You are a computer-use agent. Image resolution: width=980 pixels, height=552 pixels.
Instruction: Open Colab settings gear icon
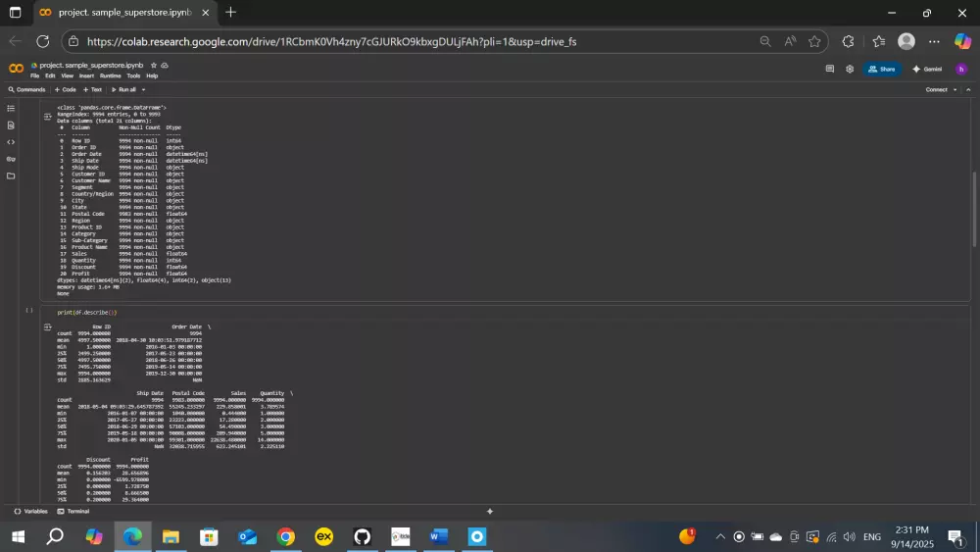point(850,69)
